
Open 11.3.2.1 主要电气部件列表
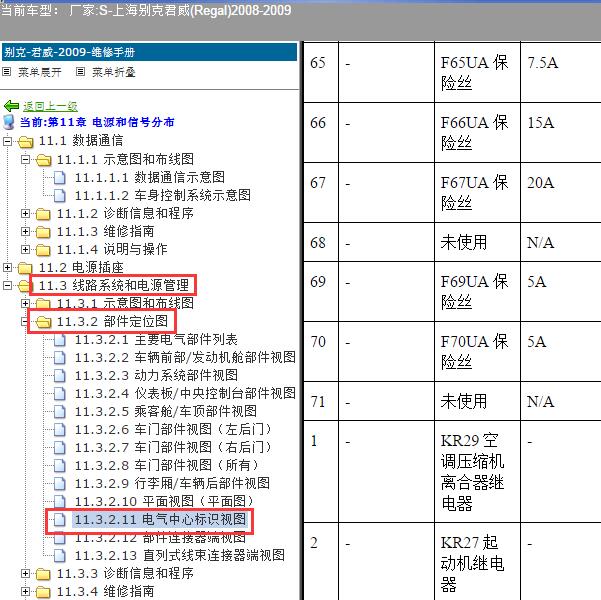pos(156,340)
